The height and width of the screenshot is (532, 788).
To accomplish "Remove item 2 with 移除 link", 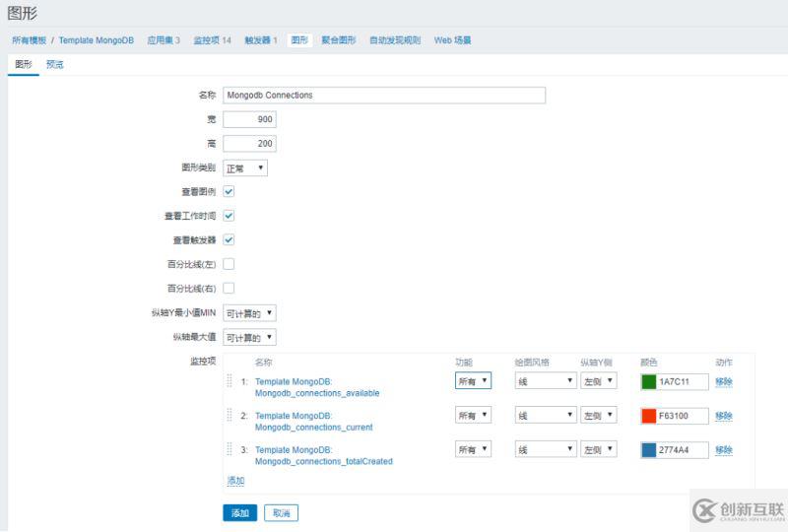I will pyautogui.click(x=724, y=416).
